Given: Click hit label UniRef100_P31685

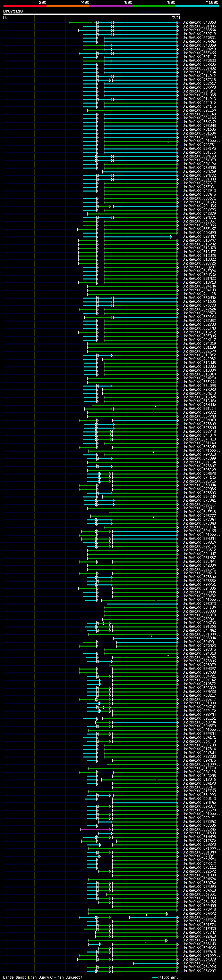Looking at the screenshot, I should pyautogui.click(x=199, y=129).
